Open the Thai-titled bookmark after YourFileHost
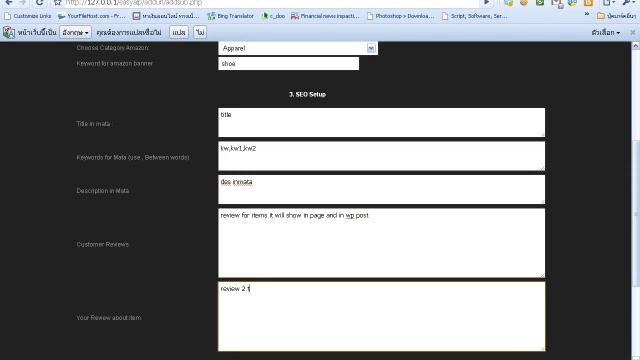Viewport: 640px width, 360px height. click(166, 16)
